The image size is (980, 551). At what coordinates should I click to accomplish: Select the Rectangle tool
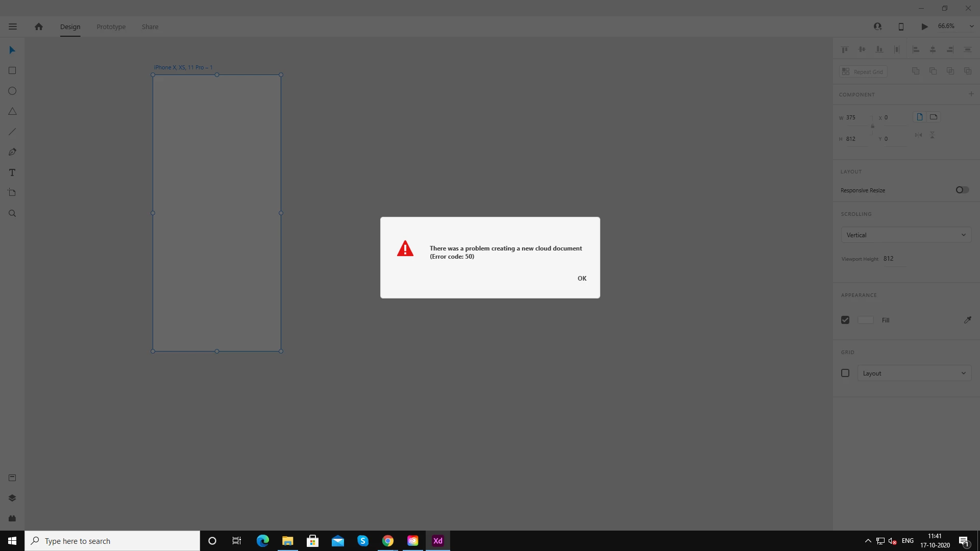coord(12,70)
